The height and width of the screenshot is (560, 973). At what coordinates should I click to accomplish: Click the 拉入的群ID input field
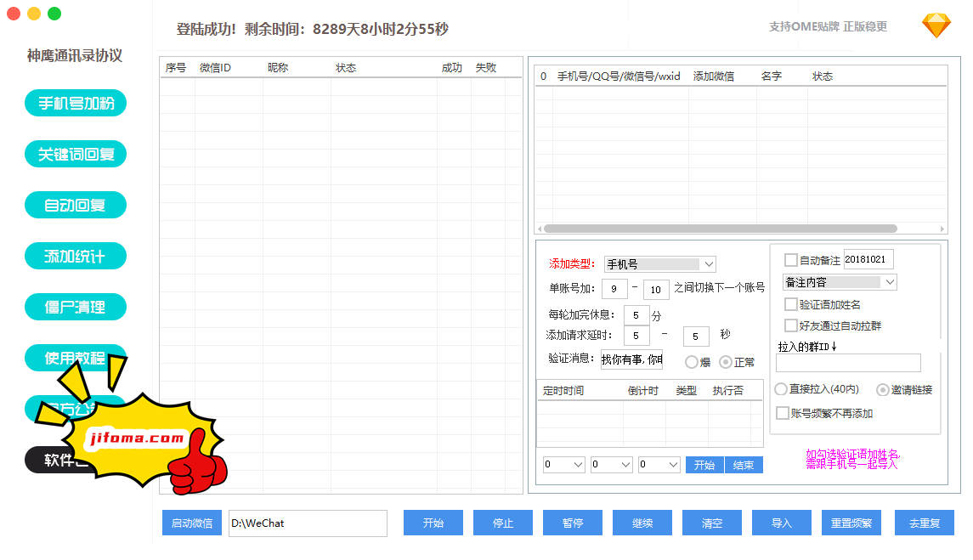point(847,362)
